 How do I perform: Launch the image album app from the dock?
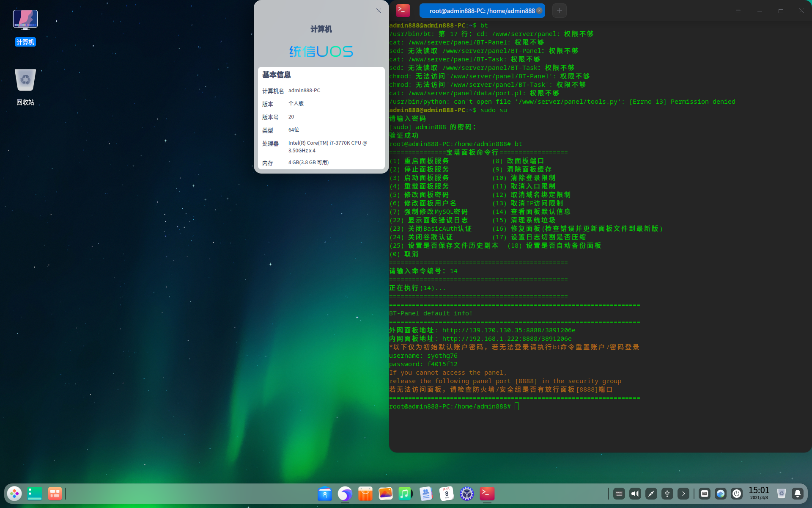pos(386,494)
